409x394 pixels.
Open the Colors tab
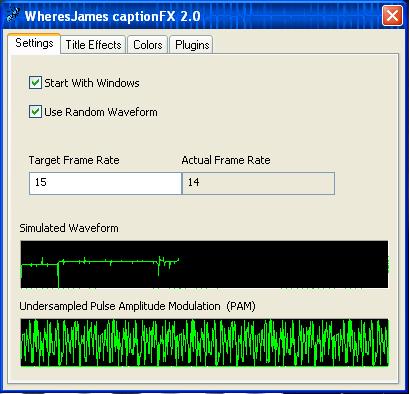pyautogui.click(x=147, y=45)
